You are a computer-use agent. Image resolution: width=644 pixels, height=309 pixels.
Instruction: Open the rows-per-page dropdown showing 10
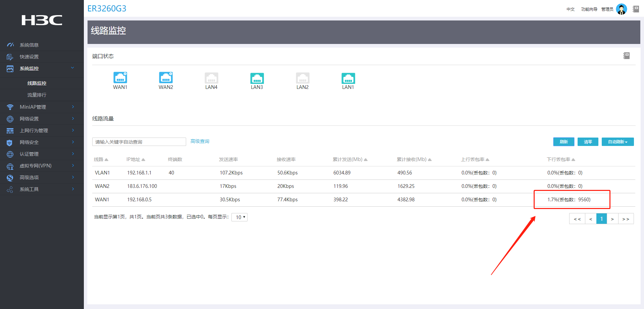(239, 217)
